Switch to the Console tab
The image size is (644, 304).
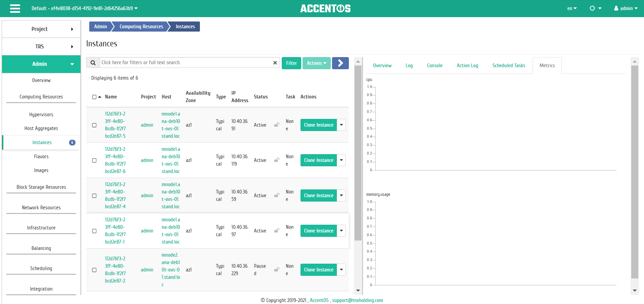click(x=435, y=66)
